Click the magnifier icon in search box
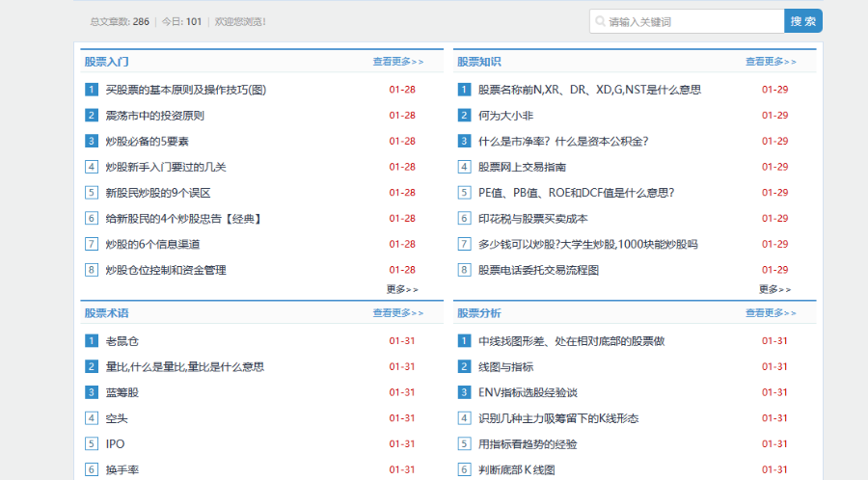The height and width of the screenshot is (480, 868). point(600,21)
